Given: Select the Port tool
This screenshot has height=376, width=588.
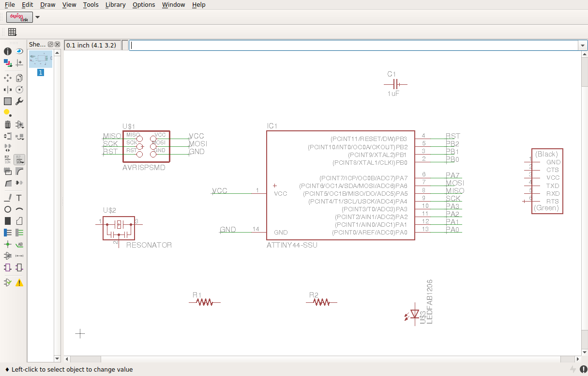Looking at the screenshot, I should [x=19, y=267].
